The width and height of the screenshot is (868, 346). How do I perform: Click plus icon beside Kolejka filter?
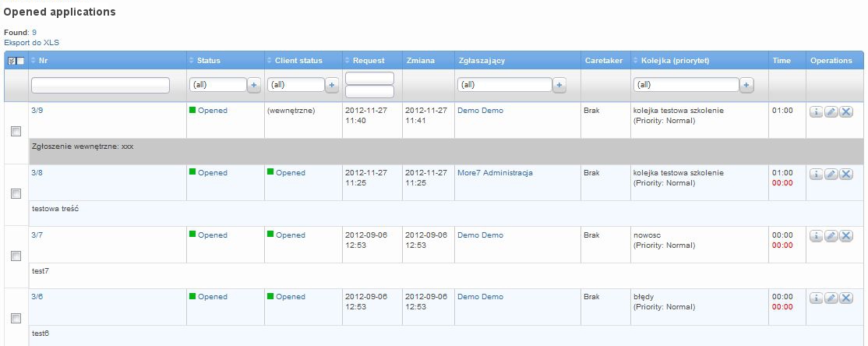pyautogui.click(x=746, y=85)
